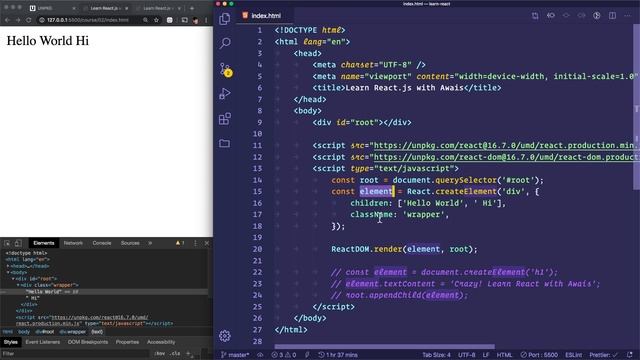Show more DevTools tabs chevron
Viewport: 640px width, 360px height.
(150, 243)
